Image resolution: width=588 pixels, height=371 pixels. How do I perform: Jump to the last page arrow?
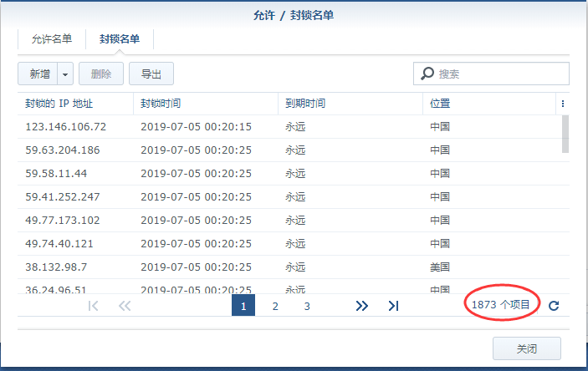coord(393,306)
